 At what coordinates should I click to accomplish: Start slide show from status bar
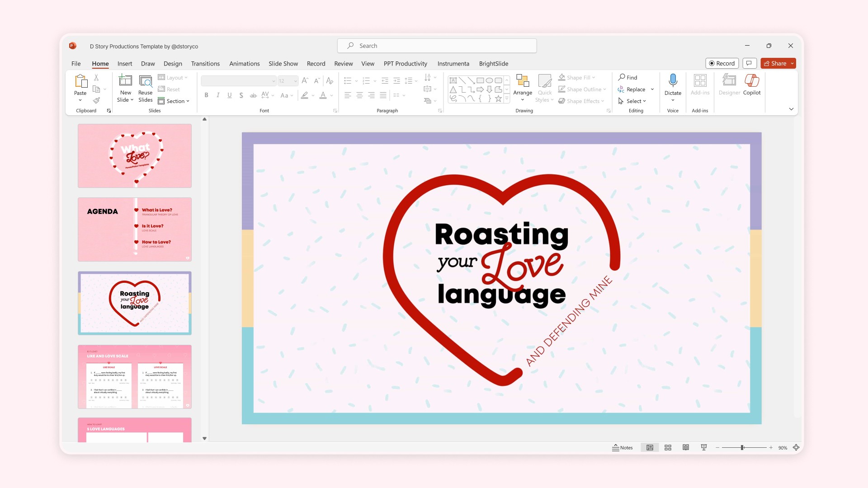click(x=704, y=447)
